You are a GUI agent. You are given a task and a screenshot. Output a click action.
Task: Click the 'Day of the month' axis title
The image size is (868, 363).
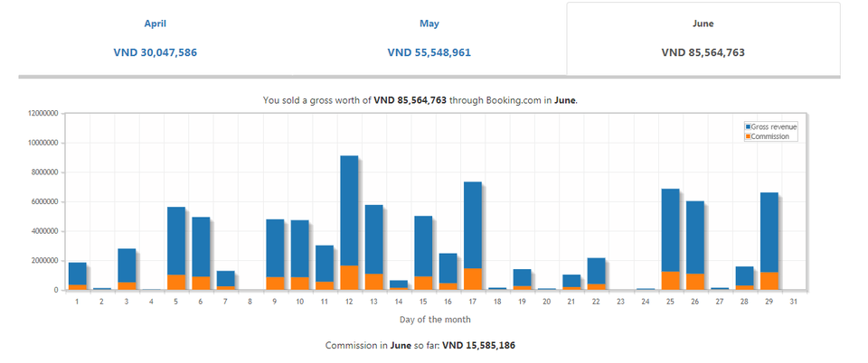pos(435,320)
